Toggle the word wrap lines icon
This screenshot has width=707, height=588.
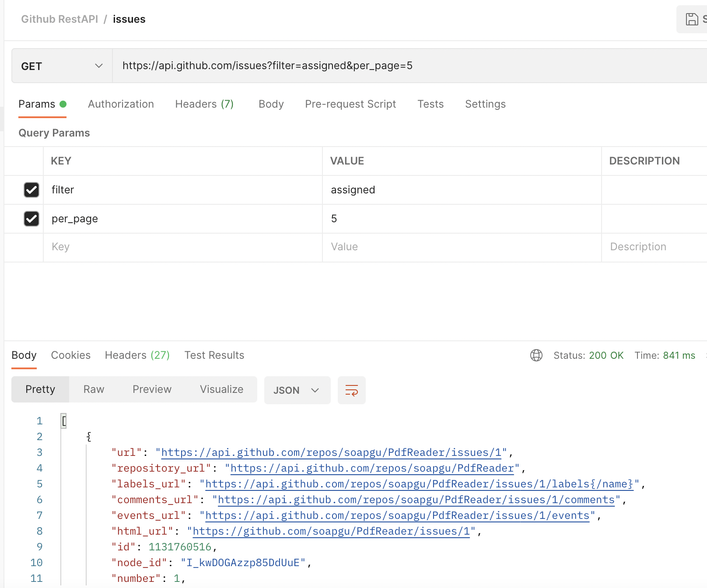352,390
